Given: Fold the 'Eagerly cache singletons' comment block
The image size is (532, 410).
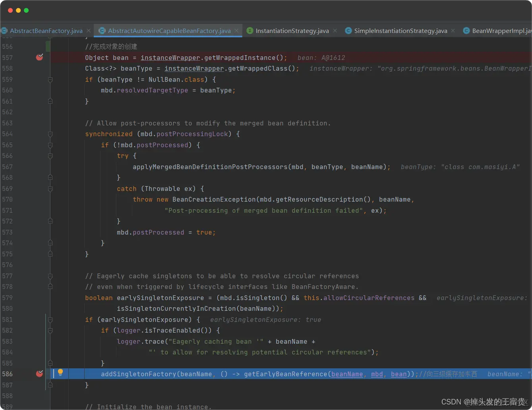Looking at the screenshot, I should [x=50, y=276].
